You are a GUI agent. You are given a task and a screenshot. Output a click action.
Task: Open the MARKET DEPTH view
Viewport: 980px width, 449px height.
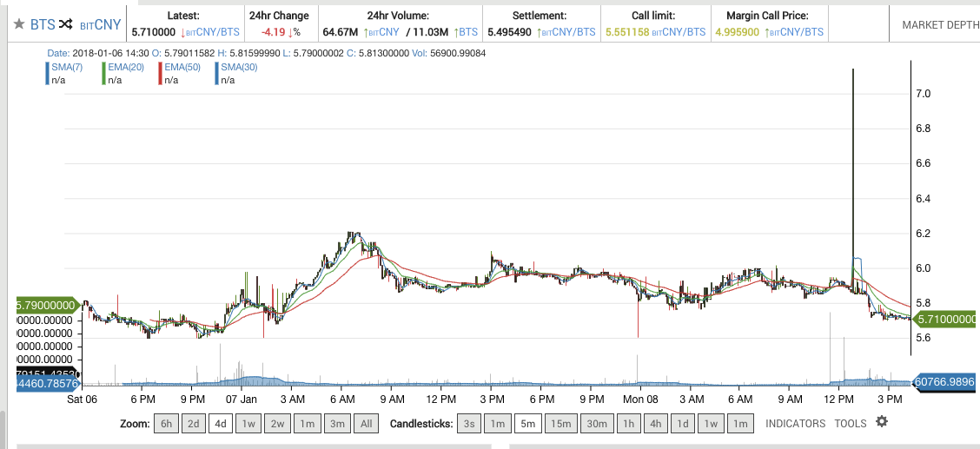[941, 25]
